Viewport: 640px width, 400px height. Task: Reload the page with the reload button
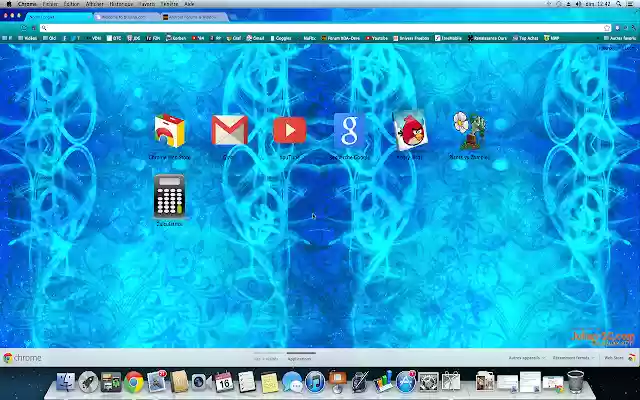point(24,28)
